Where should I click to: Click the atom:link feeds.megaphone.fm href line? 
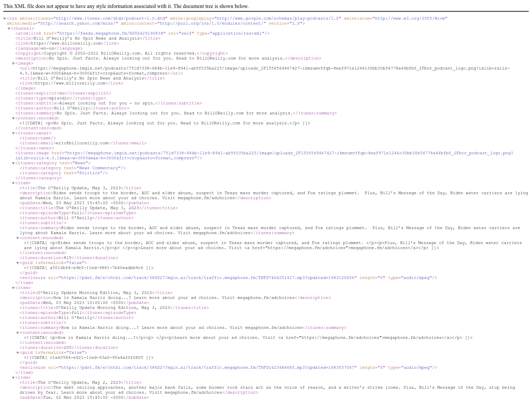[142, 33]
